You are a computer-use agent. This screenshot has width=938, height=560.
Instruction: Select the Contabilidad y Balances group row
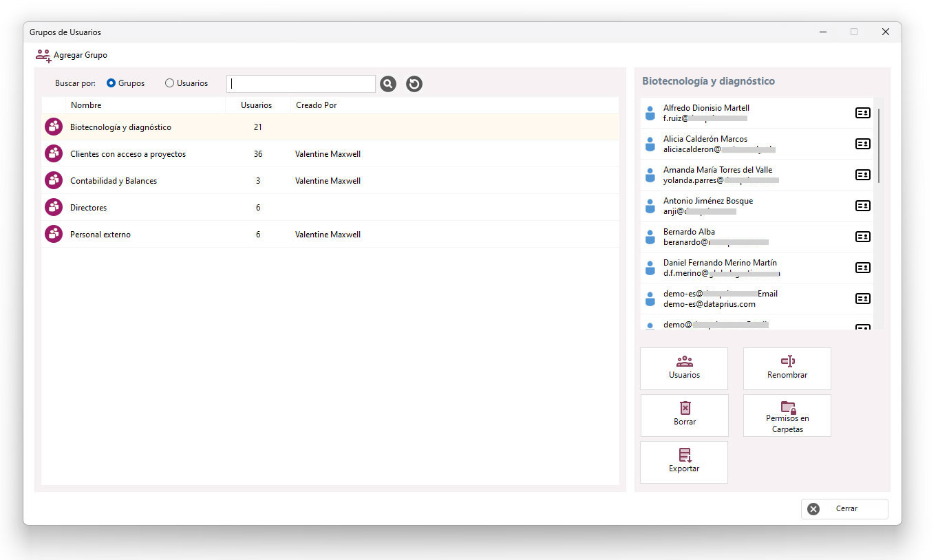click(x=330, y=181)
